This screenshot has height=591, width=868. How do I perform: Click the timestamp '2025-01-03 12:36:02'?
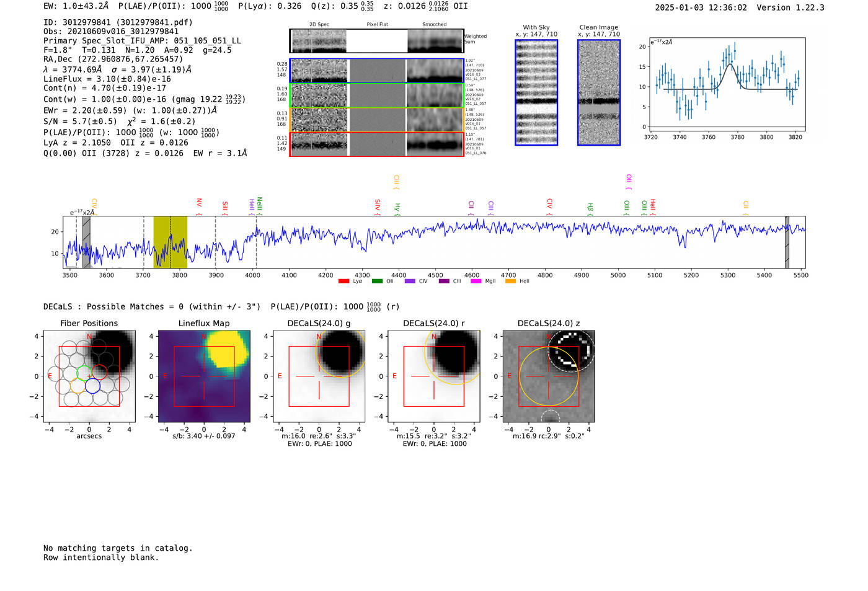click(701, 7)
